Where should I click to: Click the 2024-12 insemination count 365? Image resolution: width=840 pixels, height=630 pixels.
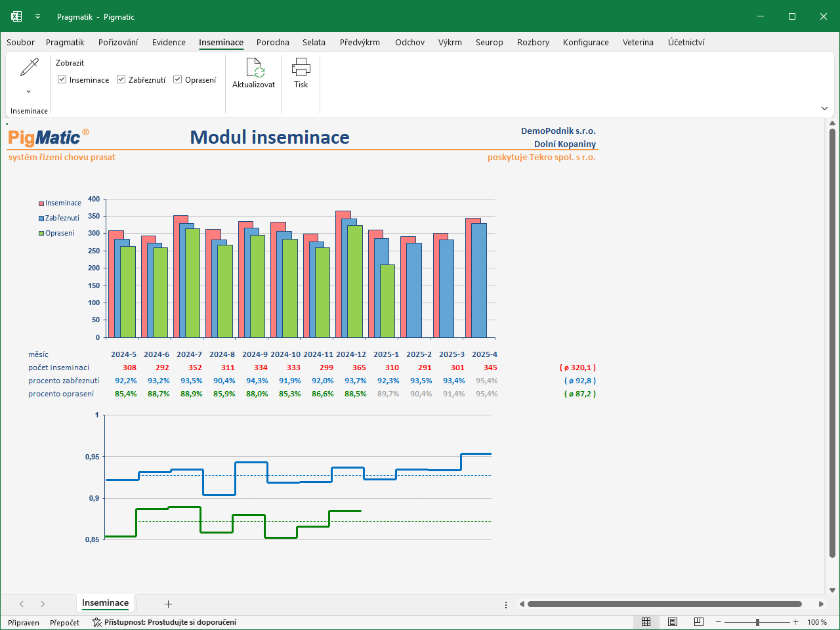(x=359, y=367)
